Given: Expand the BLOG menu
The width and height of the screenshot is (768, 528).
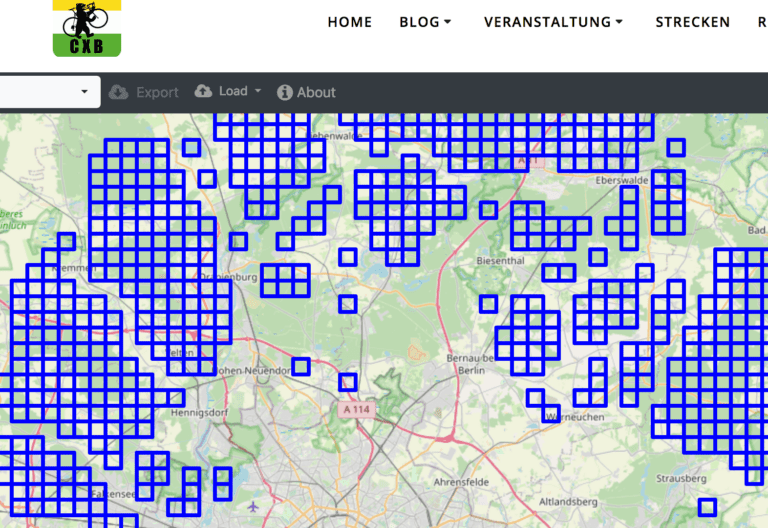Looking at the screenshot, I should 425,22.
